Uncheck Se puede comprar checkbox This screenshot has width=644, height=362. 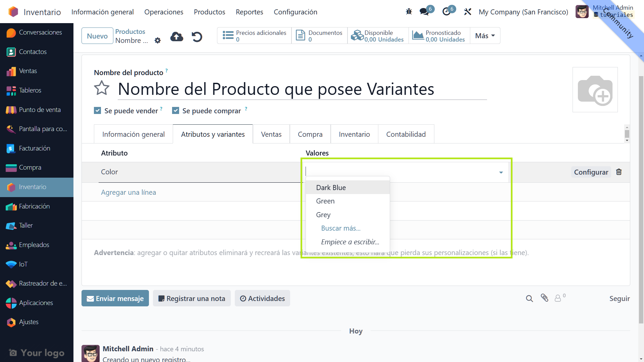click(175, 111)
